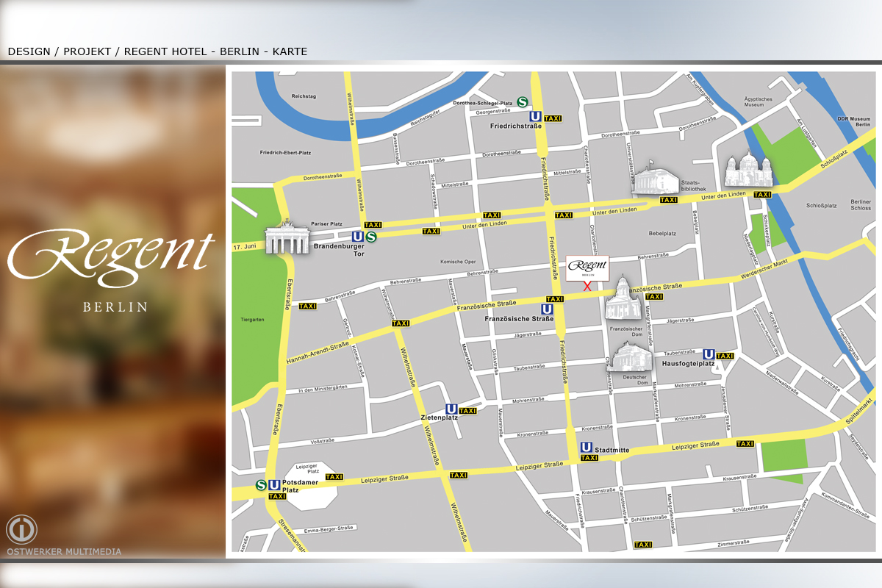Click the Ostwerker Multimedia logo icon
This screenshot has height=588, width=882.
tap(21, 529)
